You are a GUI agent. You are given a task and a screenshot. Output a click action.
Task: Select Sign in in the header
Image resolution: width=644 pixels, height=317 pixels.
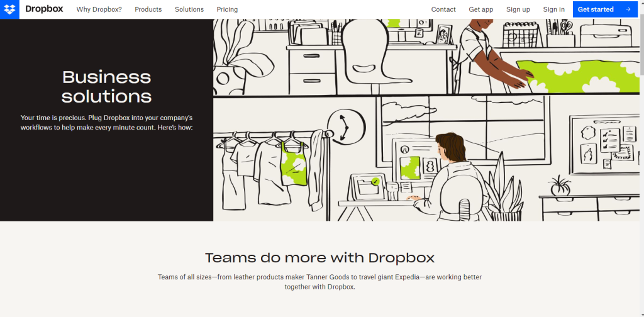click(553, 9)
